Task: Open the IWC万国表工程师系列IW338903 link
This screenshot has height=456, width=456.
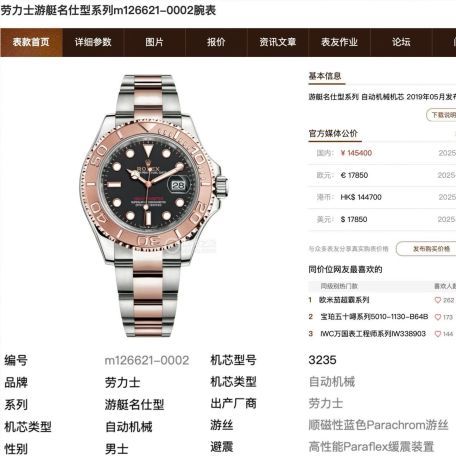Action: tap(373, 334)
